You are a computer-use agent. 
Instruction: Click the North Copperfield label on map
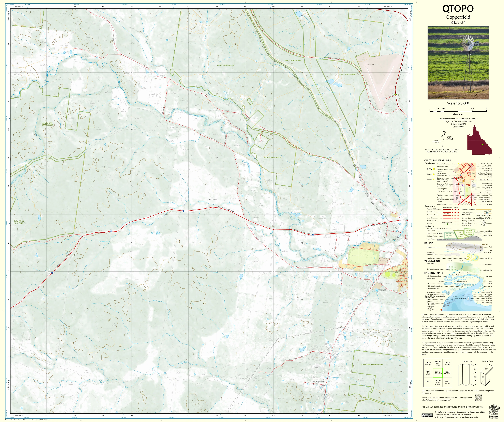click(317, 382)
